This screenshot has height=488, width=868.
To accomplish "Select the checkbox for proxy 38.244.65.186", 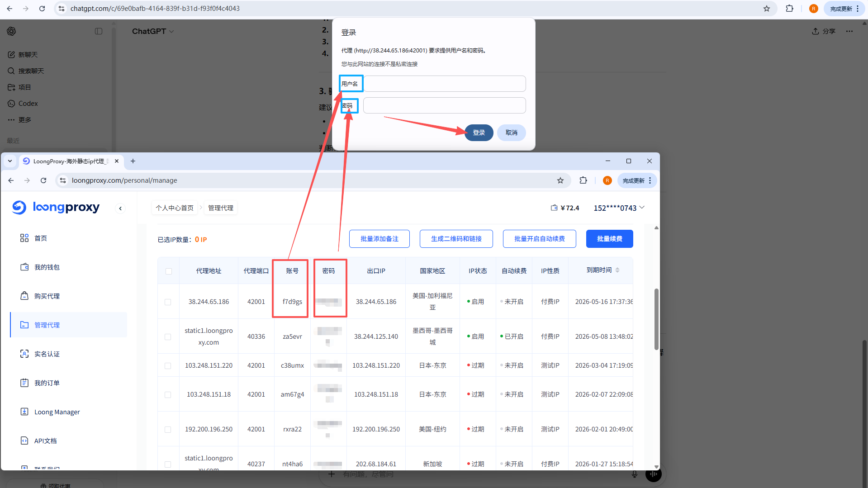I will [x=168, y=302].
